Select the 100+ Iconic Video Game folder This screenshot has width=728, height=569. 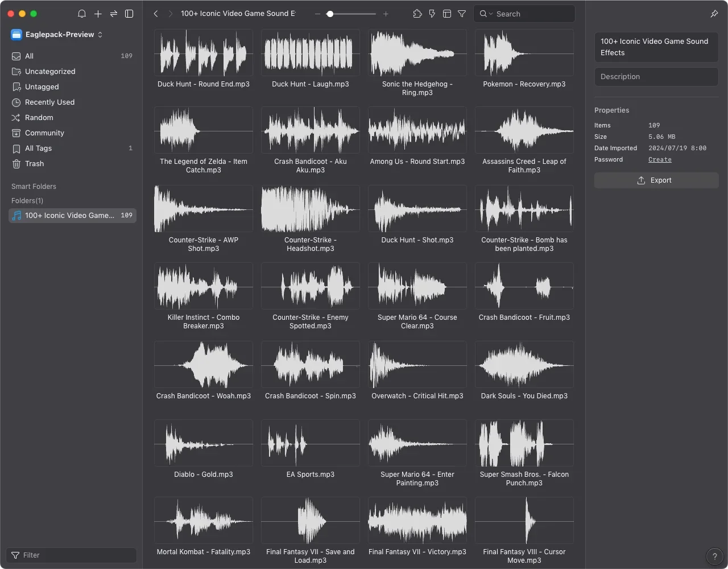pos(72,215)
